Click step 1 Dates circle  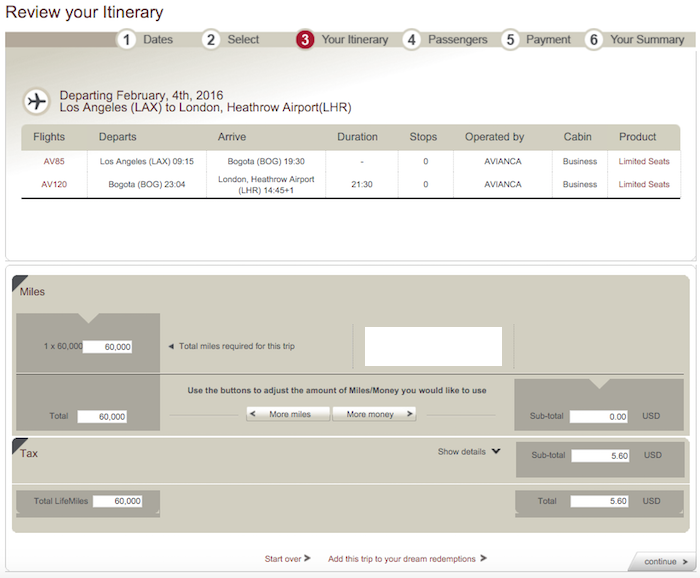[126, 40]
